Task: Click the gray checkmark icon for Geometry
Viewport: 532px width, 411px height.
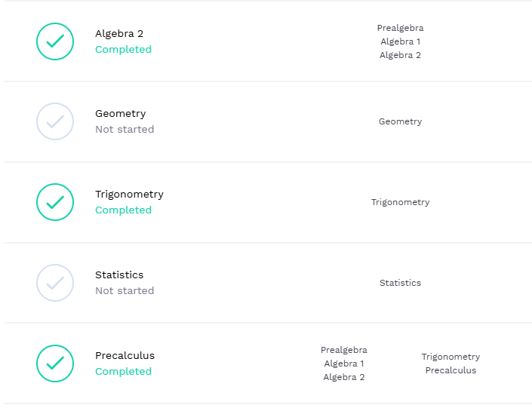Action: point(55,121)
